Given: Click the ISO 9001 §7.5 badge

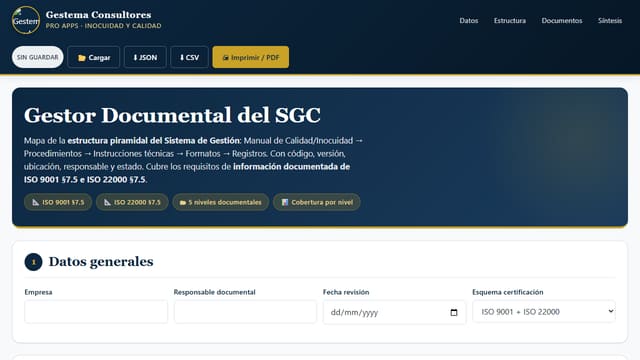Looking at the screenshot, I should pos(58,202).
